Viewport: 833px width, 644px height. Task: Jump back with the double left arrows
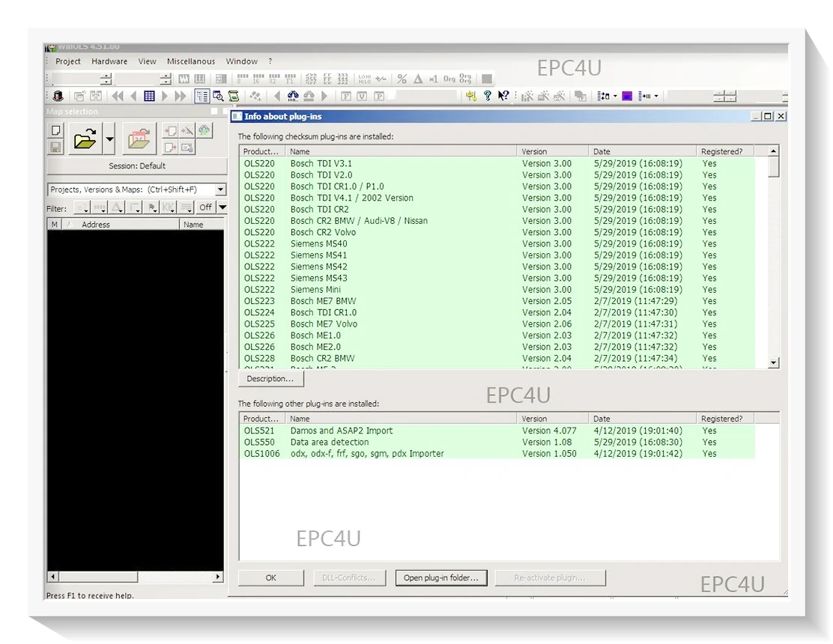pyautogui.click(x=118, y=96)
